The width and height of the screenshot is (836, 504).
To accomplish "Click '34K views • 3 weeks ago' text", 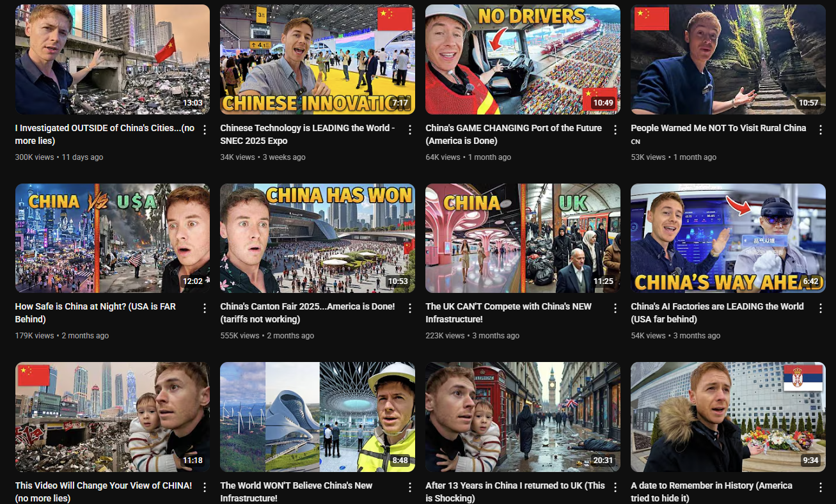I will tap(263, 157).
